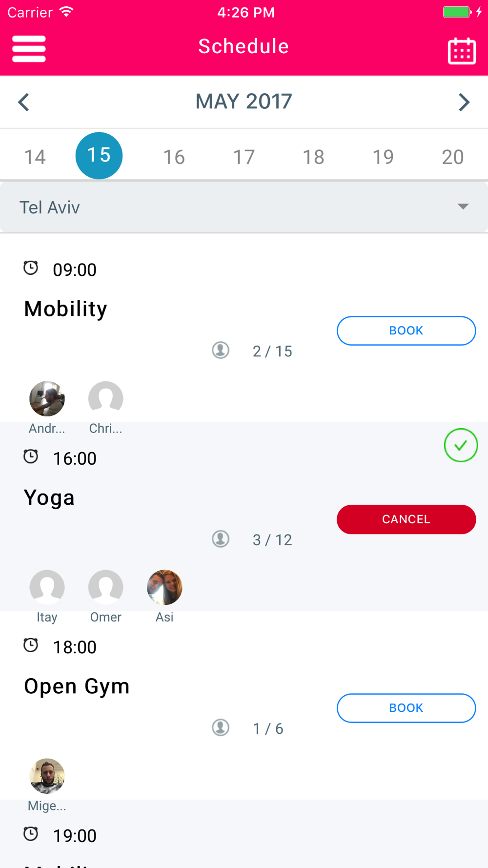Cancel the Yoga booking

pos(406,519)
